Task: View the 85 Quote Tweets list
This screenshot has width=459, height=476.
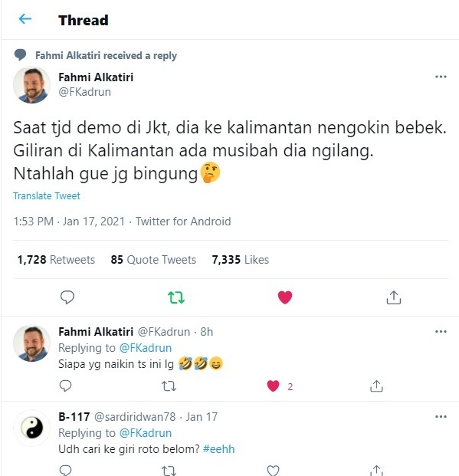Action: pos(153,260)
